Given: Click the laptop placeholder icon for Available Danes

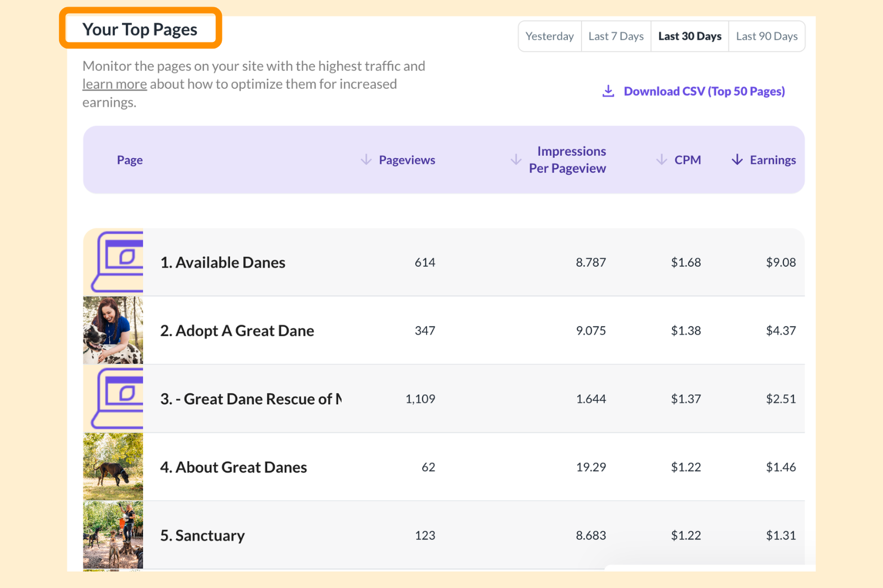Looking at the screenshot, I should click(113, 262).
